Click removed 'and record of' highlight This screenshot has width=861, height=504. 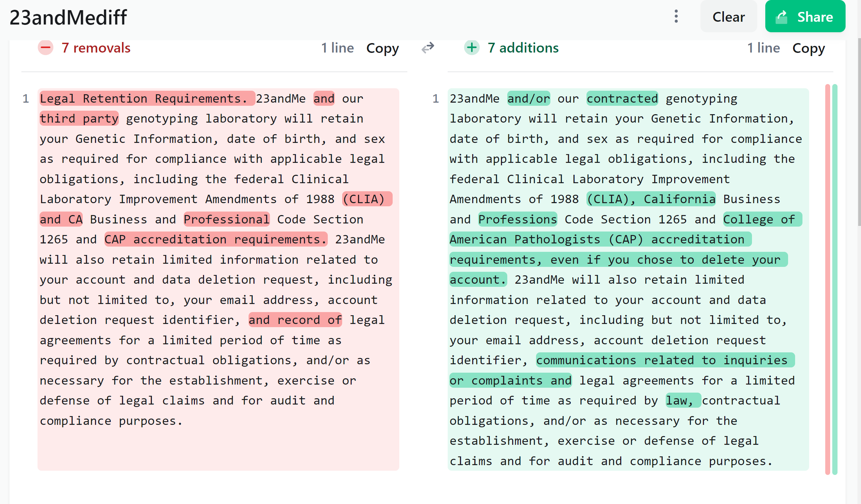coord(295,320)
